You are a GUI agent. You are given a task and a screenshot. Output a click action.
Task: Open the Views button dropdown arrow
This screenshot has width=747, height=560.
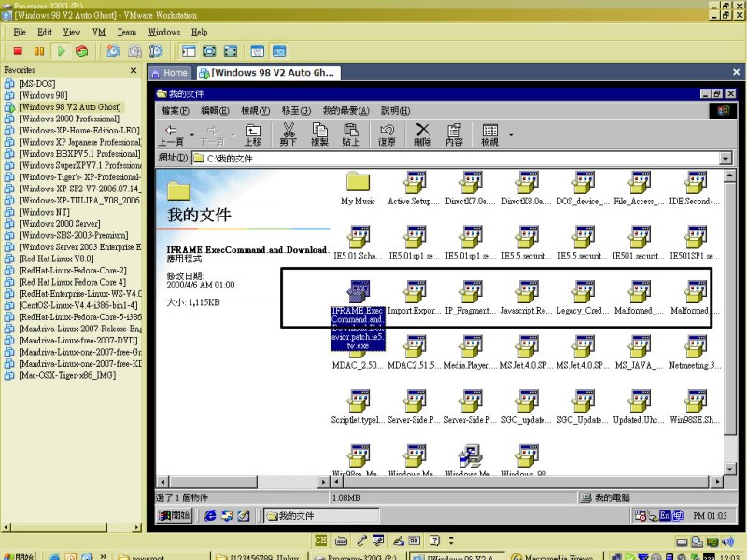pyautogui.click(x=511, y=134)
